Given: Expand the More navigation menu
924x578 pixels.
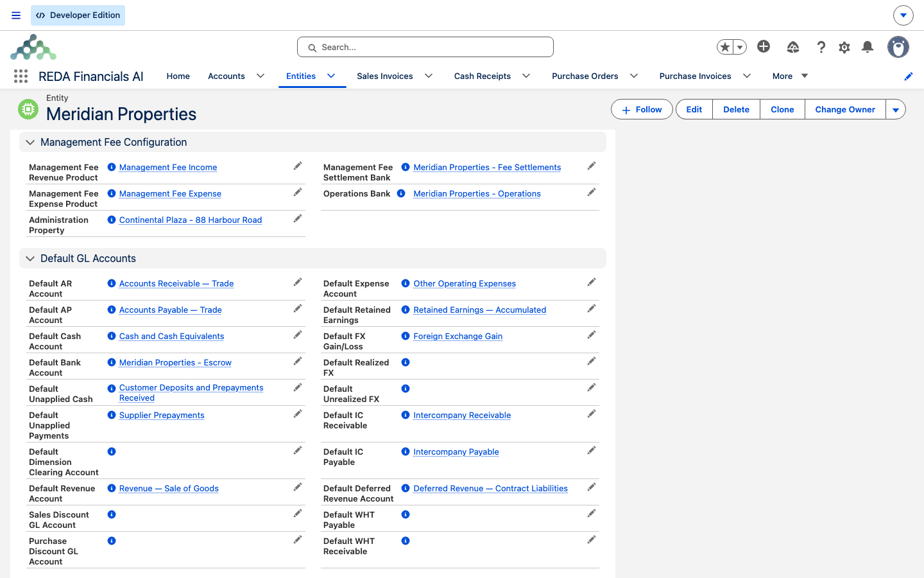Looking at the screenshot, I should click(790, 76).
